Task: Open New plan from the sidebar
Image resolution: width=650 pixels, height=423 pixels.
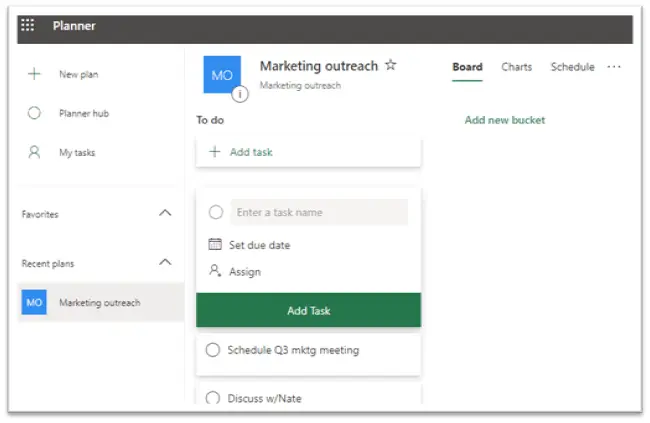Action: pyautogui.click(x=78, y=74)
